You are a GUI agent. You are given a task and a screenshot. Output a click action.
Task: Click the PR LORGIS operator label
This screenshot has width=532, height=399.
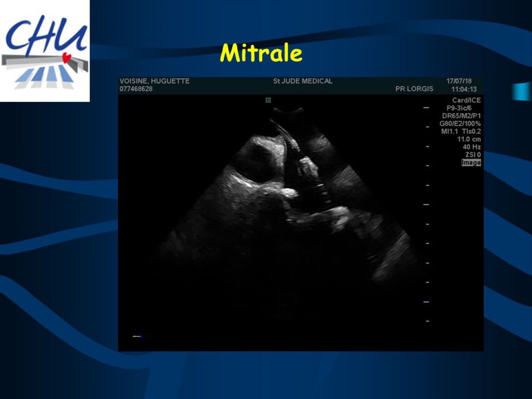pos(414,89)
